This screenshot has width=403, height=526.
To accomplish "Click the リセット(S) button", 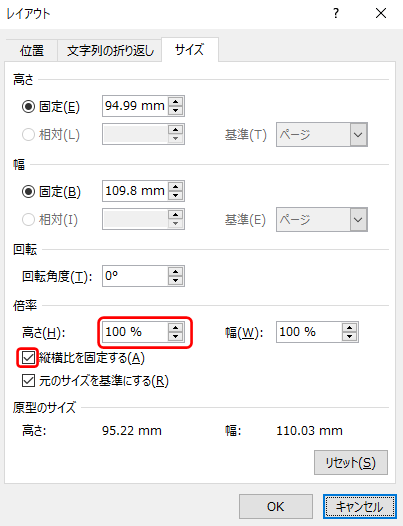I will pyautogui.click(x=351, y=463).
